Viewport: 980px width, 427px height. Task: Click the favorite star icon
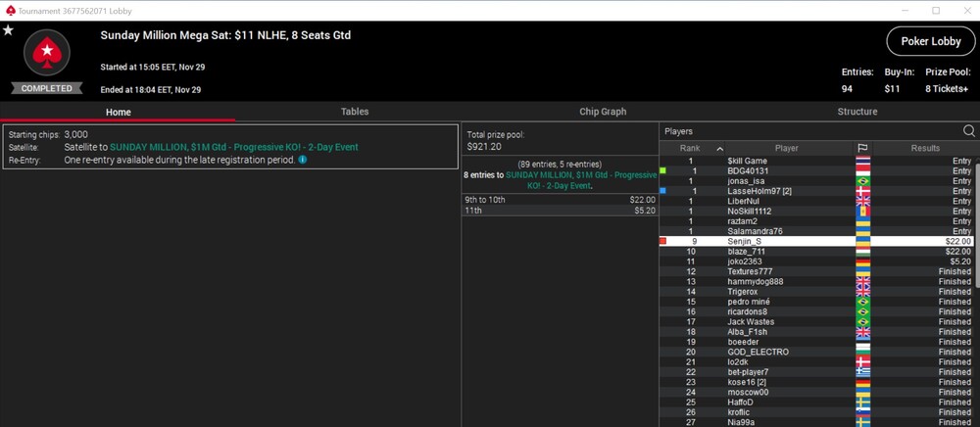tap(8, 30)
